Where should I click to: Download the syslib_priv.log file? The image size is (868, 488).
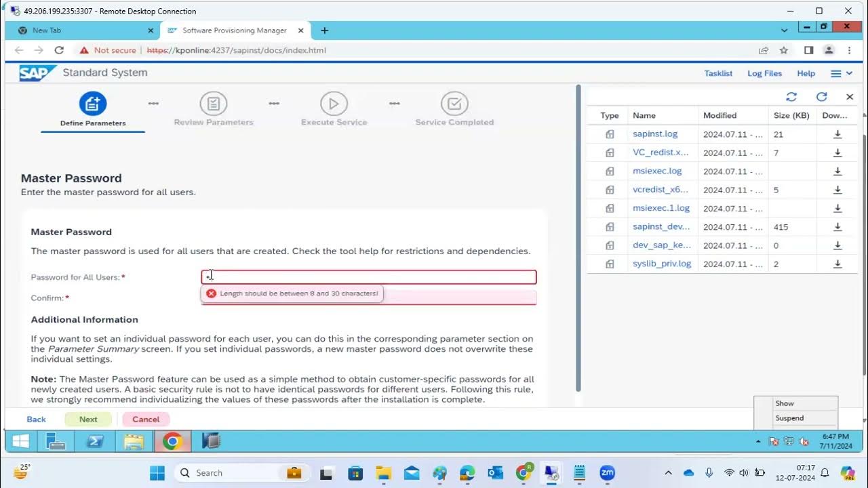(x=837, y=264)
